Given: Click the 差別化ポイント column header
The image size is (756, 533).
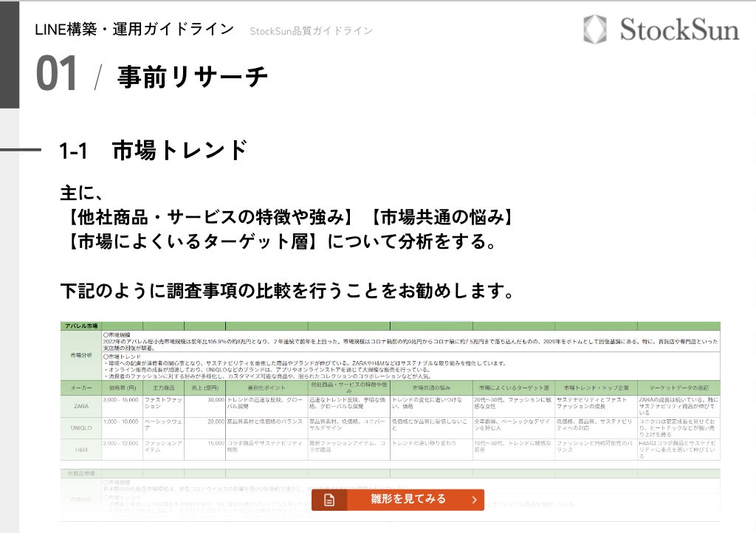Looking at the screenshot, I should tap(267, 388).
